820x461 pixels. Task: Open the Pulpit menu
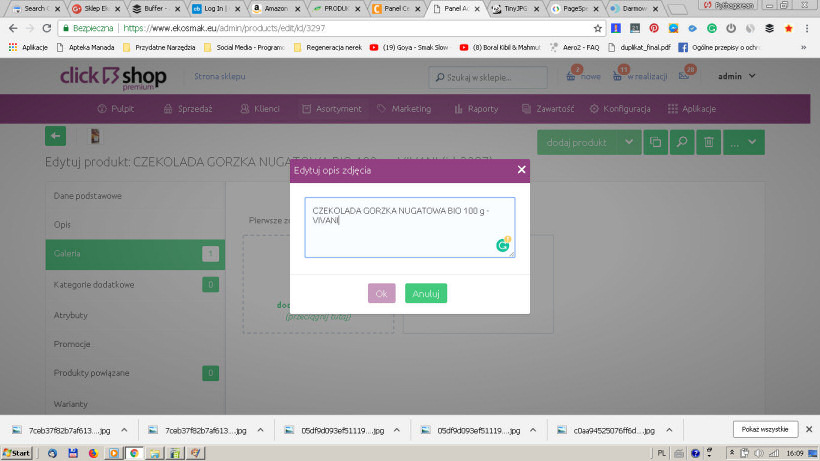point(116,109)
